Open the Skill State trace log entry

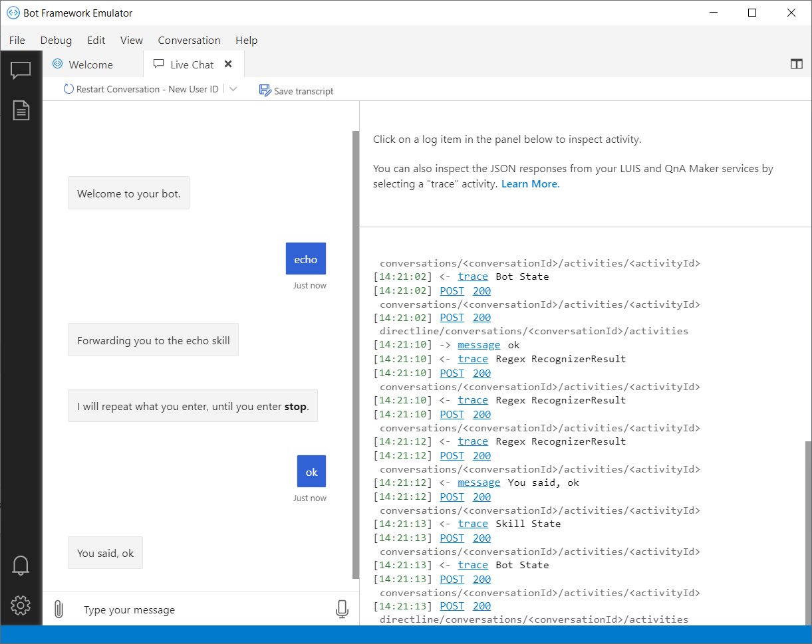(473, 524)
